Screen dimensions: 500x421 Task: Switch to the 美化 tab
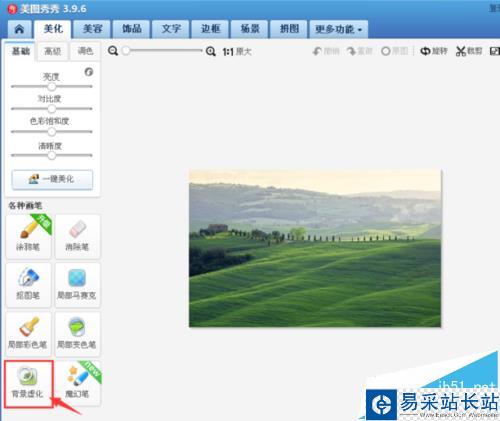[x=53, y=29]
